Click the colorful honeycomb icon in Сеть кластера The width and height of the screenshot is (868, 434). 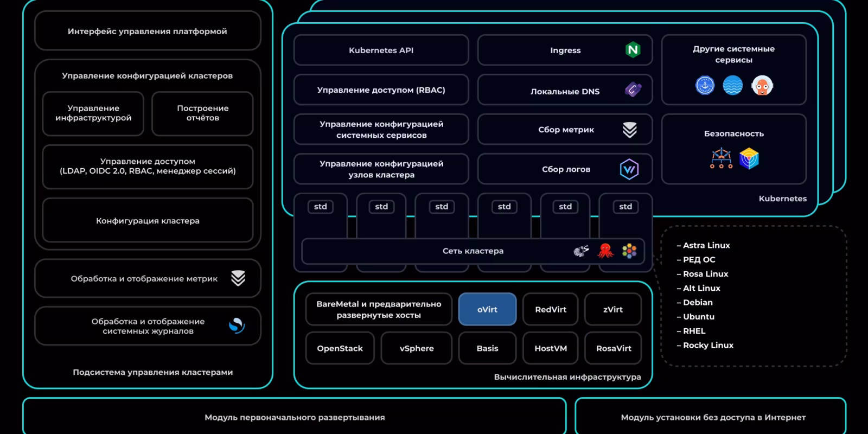(x=629, y=251)
